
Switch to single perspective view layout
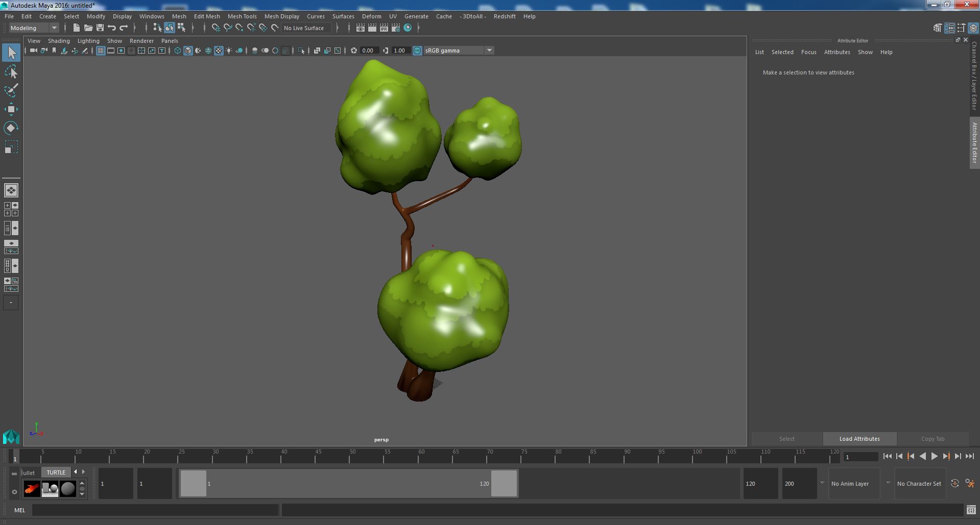(x=11, y=190)
